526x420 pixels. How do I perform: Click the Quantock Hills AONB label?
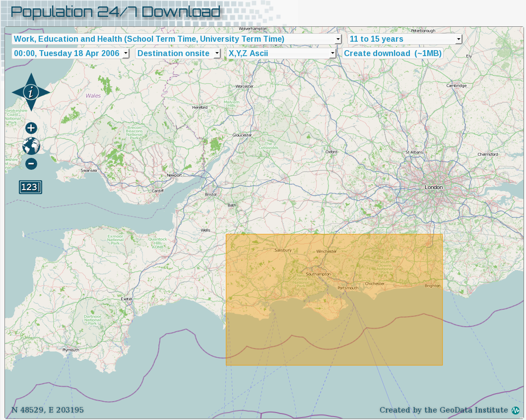click(158, 243)
